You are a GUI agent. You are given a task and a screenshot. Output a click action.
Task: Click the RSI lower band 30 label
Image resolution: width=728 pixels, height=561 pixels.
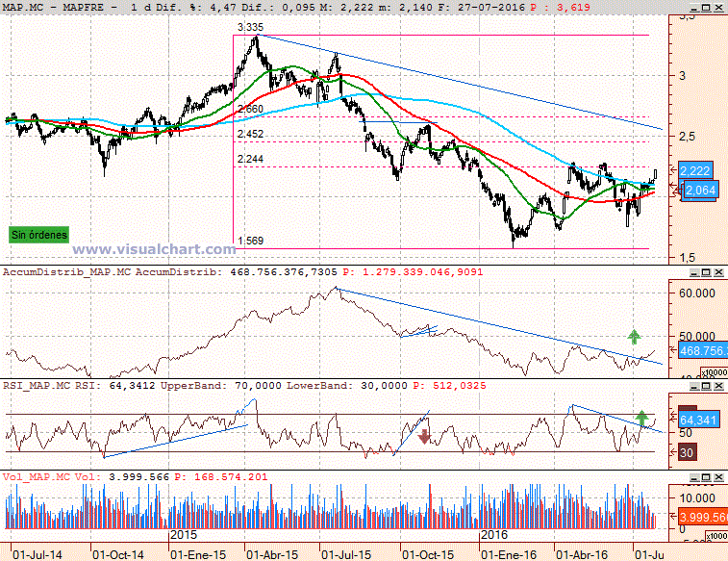(687, 453)
